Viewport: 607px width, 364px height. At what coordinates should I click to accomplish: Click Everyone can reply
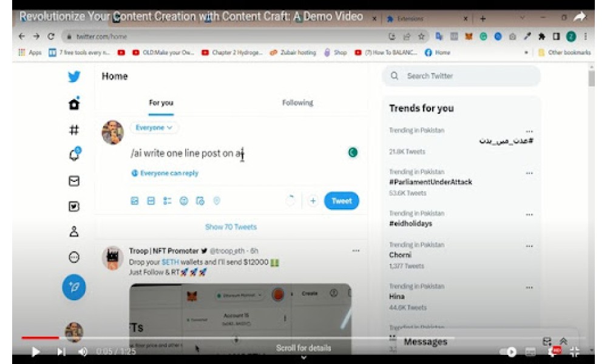tap(165, 174)
